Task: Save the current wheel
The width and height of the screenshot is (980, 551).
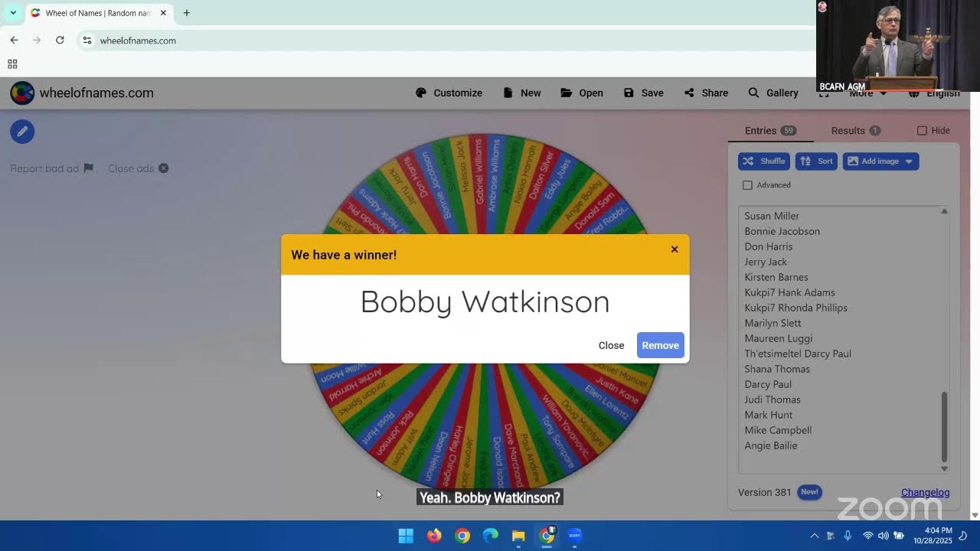Action: point(643,93)
